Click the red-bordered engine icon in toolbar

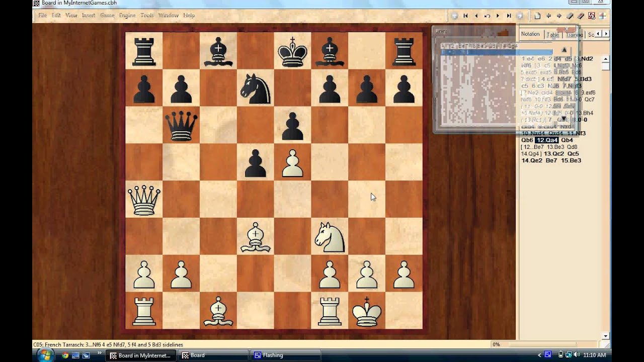592,16
